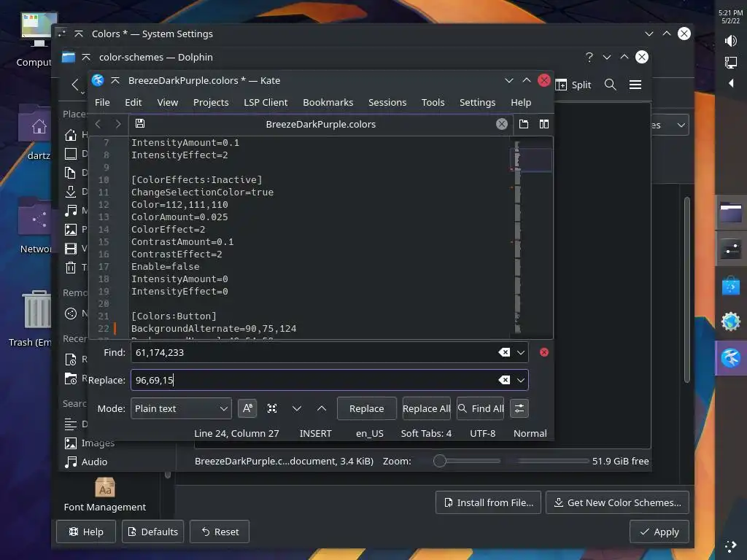Click the Dolphin search magnifier icon

tap(611, 85)
